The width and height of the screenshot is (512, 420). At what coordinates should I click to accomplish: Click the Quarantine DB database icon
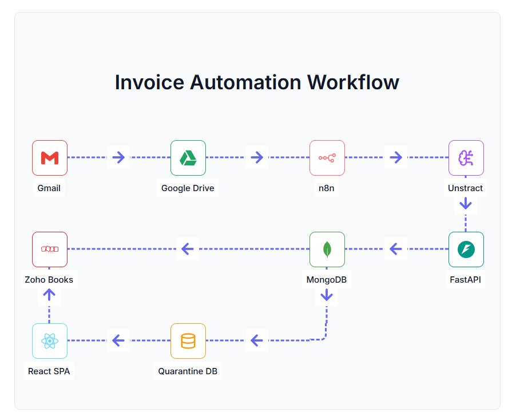coord(188,341)
